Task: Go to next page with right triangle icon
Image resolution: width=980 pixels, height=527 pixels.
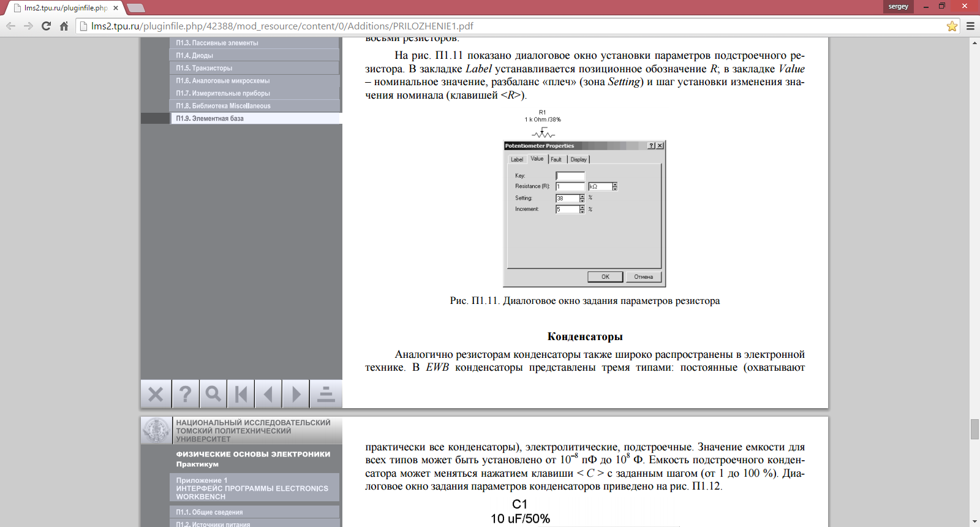Action: [296, 394]
